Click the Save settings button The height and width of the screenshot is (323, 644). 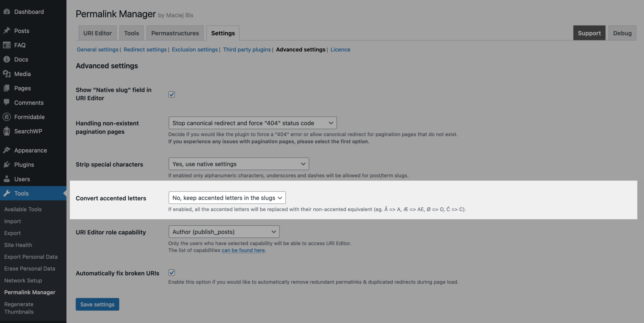pyautogui.click(x=97, y=304)
